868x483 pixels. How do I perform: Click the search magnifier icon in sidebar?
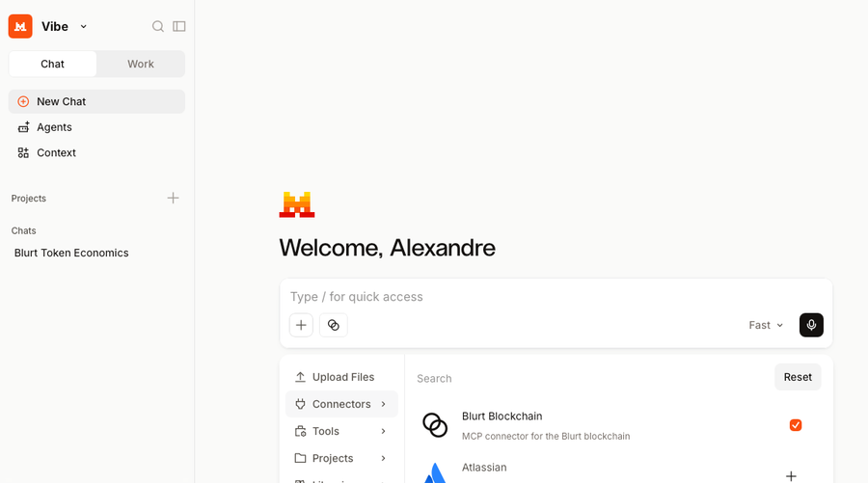pyautogui.click(x=158, y=27)
